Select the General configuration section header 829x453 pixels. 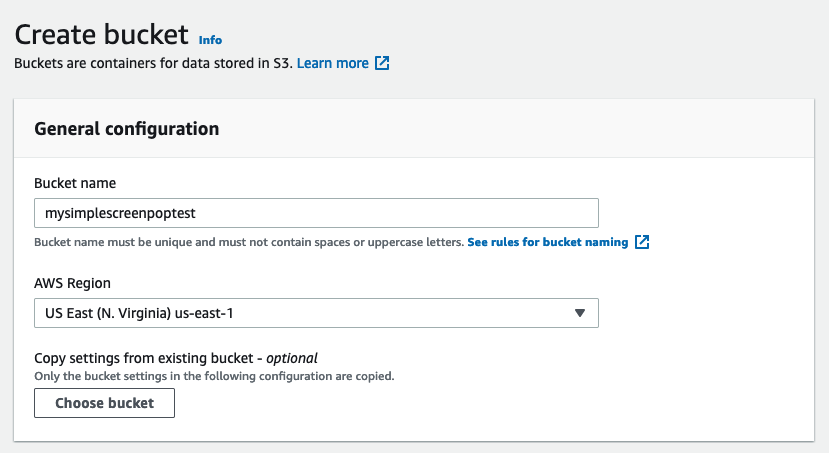(x=127, y=129)
